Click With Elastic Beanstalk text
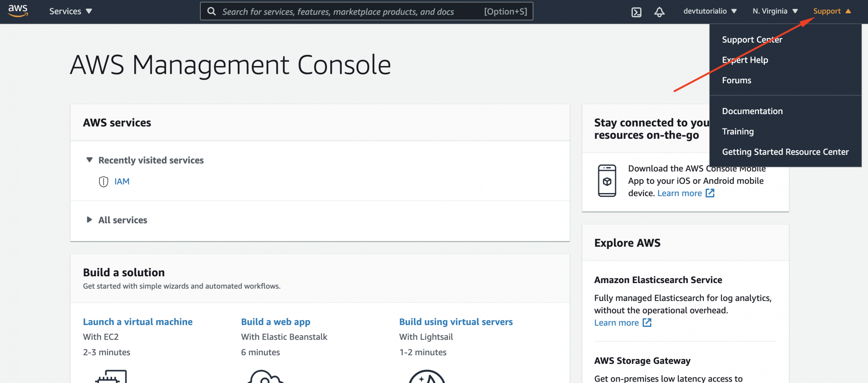Screen dimensions: 868x383 [284, 337]
